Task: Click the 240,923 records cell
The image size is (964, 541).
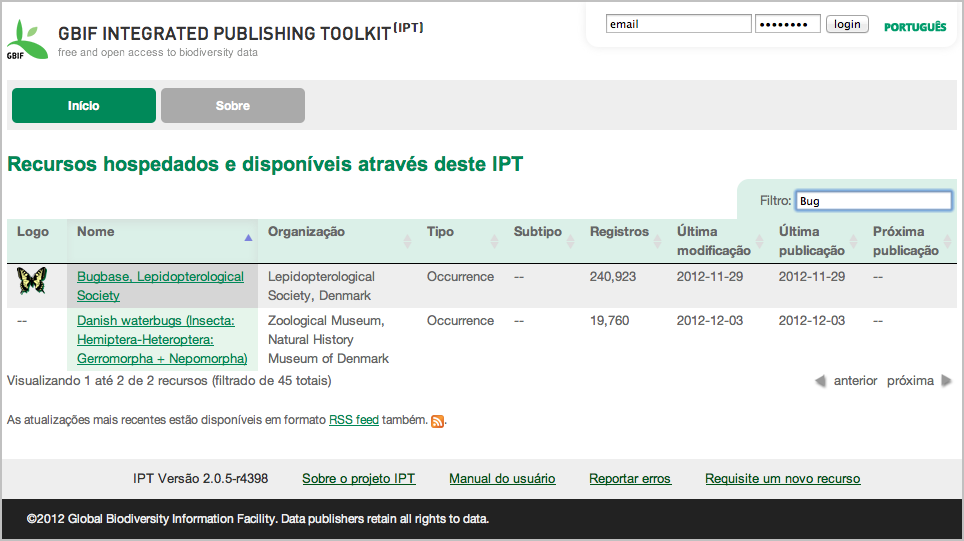Action: (x=612, y=277)
